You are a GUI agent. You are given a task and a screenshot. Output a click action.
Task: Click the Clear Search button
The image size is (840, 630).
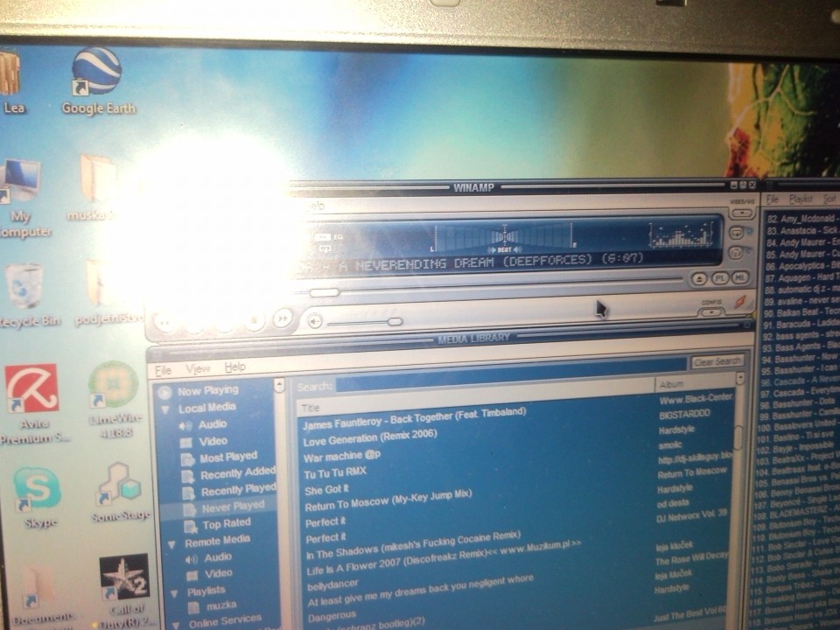point(717,362)
